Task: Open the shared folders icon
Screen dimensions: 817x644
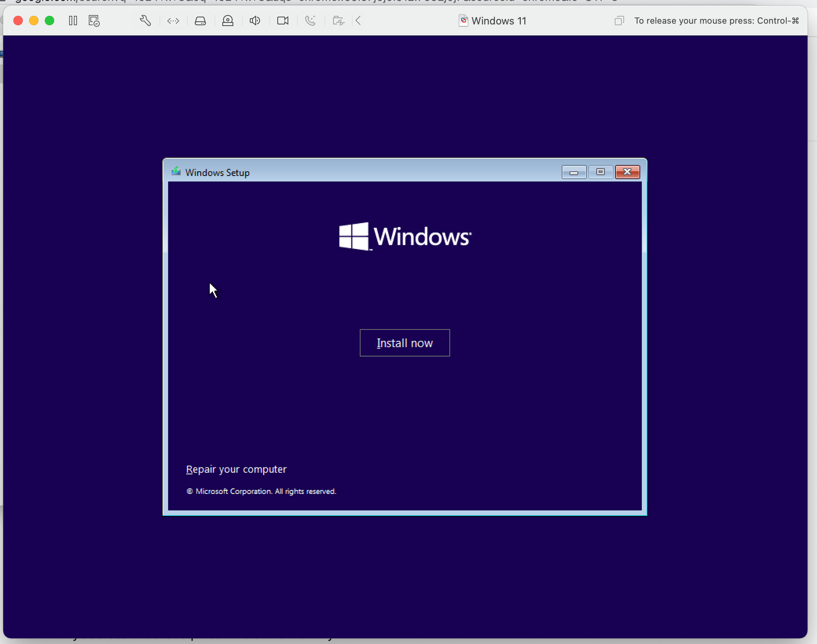Action: (x=338, y=20)
